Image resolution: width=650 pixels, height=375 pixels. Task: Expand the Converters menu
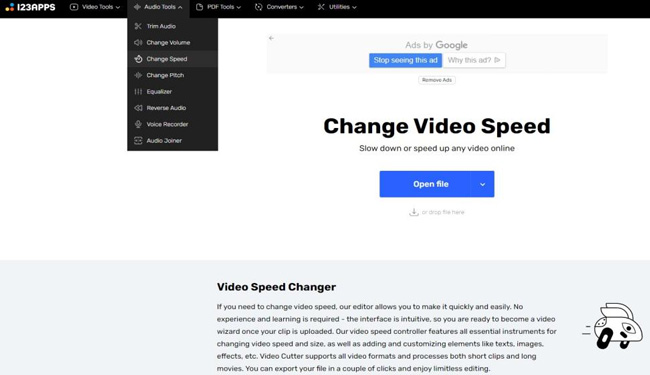(x=279, y=7)
